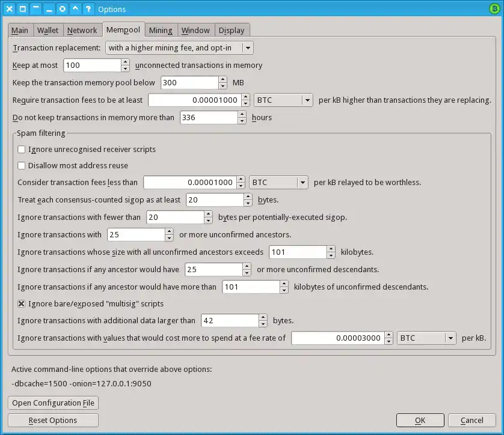504x435 pixels.
Task: Click the circular all-desktops icon in titlebar
Action: pos(62,9)
